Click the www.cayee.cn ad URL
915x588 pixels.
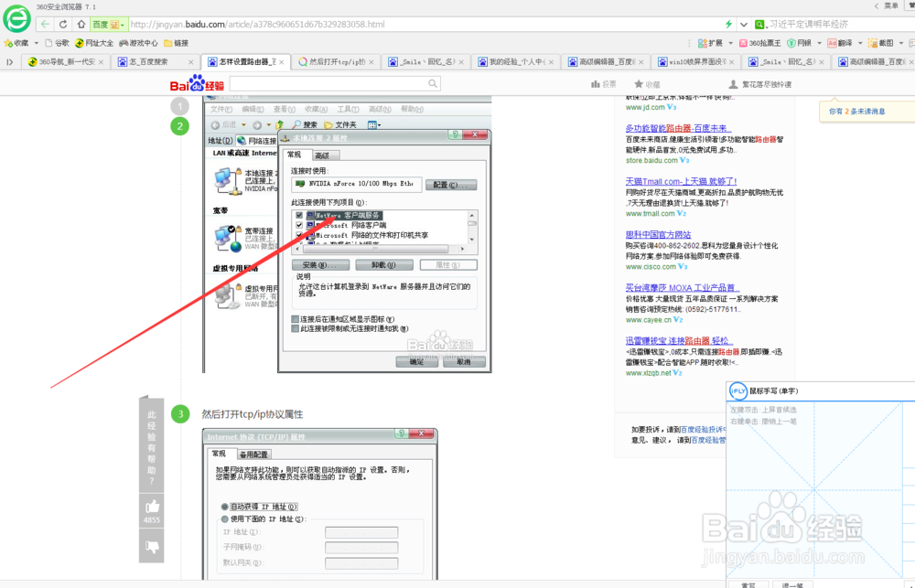tap(649, 320)
